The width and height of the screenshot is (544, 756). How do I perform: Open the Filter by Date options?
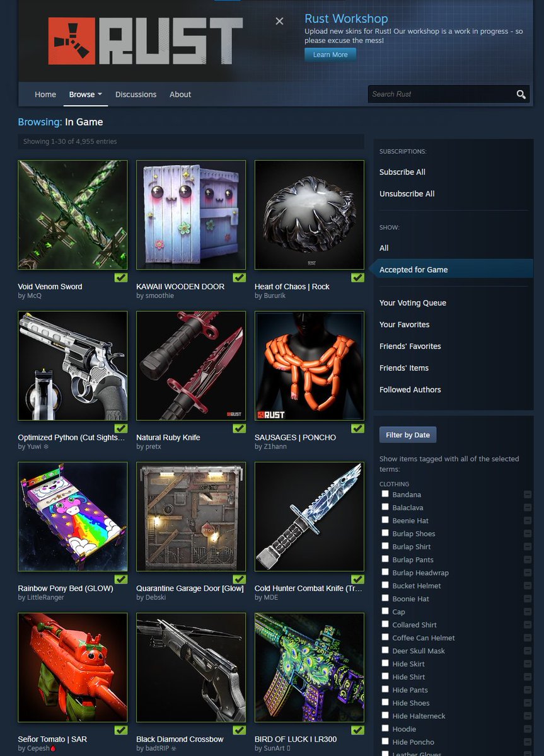pos(408,435)
